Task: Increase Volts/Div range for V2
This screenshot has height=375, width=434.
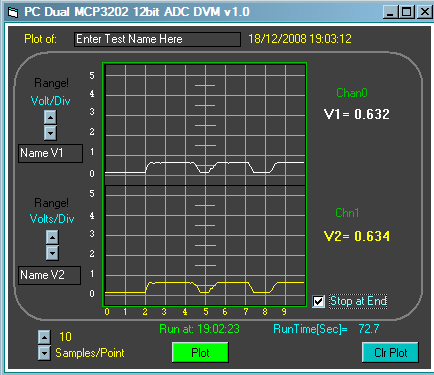Action: pos(52,237)
